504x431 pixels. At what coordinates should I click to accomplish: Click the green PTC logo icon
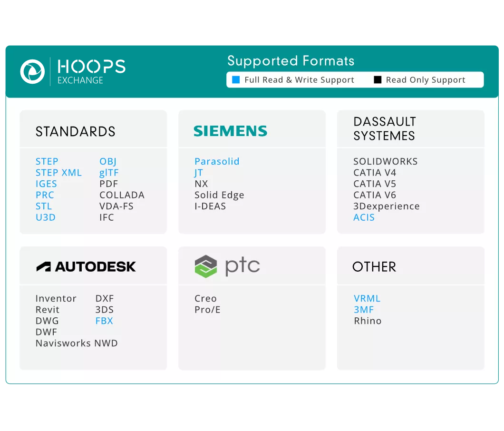[206, 266]
